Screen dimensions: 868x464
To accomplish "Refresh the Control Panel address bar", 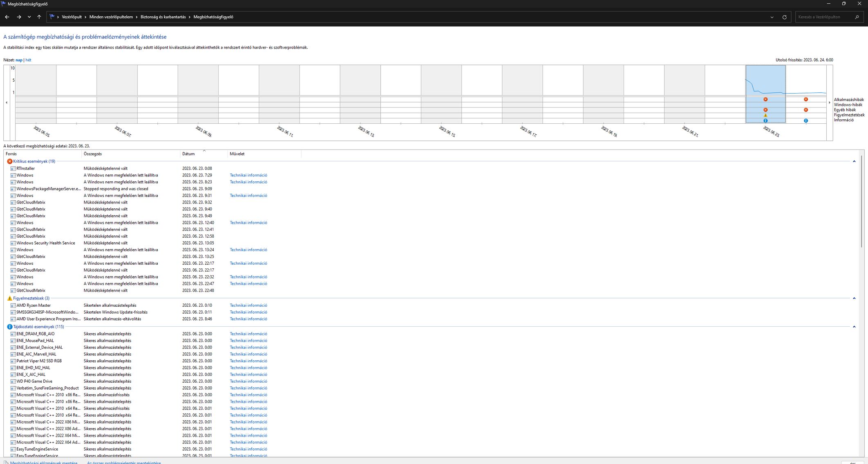I will pyautogui.click(x=784, y=17).
